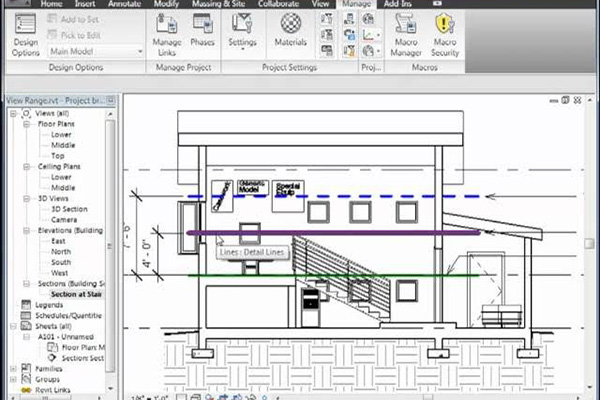Viewport: 600px width, 400px height.
Task: Open the Top floor plan view
Action: pos(58,156)
